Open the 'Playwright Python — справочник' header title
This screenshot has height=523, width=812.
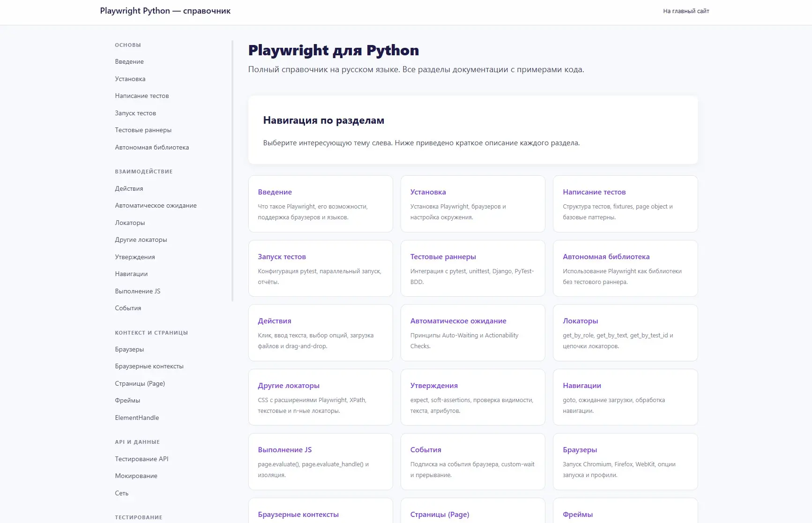165,11
